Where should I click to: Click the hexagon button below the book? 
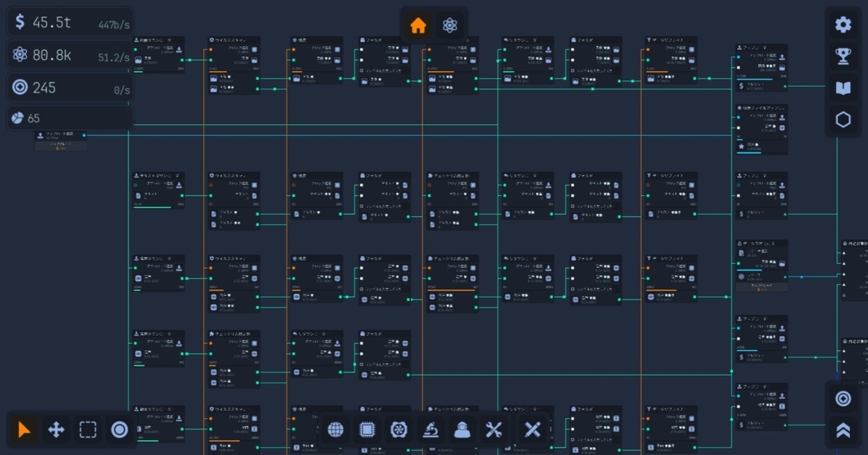point(843,120)
